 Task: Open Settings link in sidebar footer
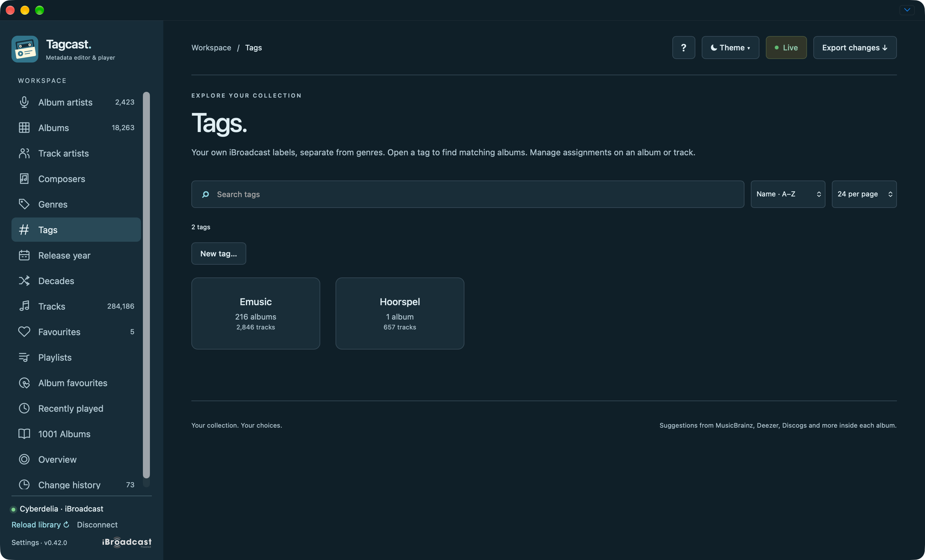25,542
